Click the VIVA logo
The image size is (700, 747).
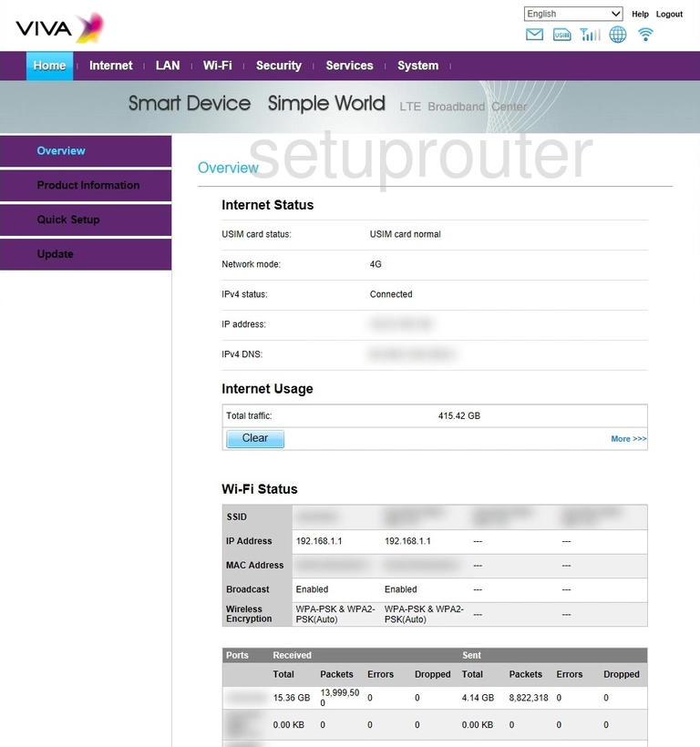pyautogui.click(x=59, y=27)
